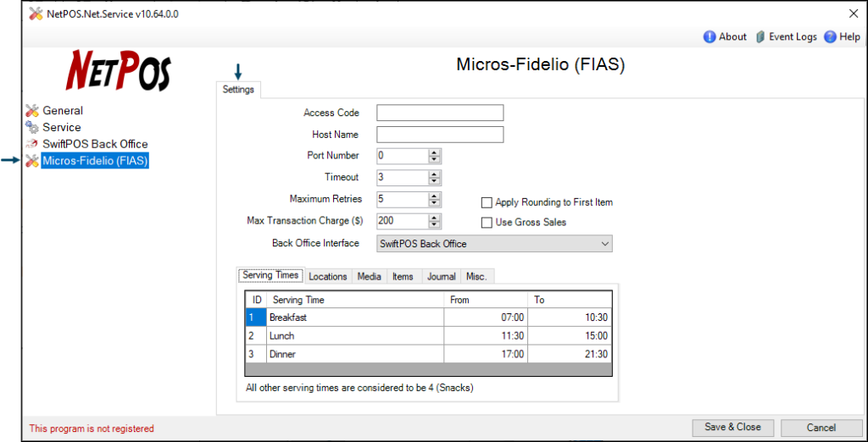
Task: Select the Lunch serving time cell
Action: 355,336
